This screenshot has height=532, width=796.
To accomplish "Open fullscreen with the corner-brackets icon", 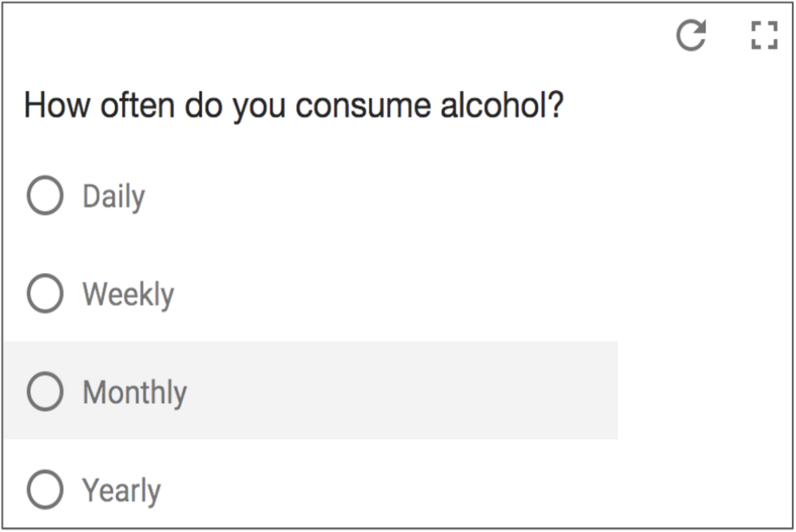I will 764,35.
